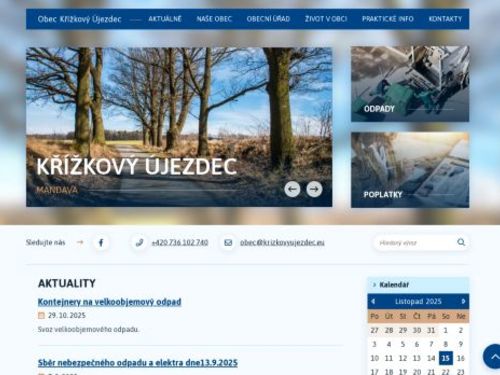Show previous month in calendar
Image resolution: width=500 pixels, height=375 pixels.
373,301
